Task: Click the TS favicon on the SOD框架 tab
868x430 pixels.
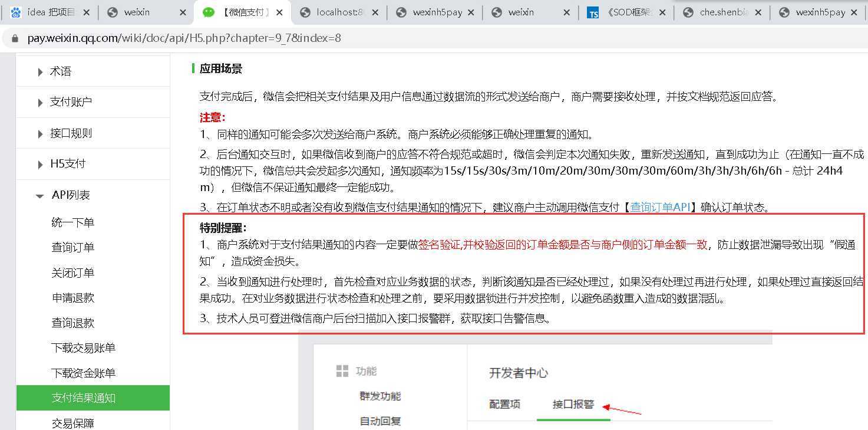Action: 593,12
